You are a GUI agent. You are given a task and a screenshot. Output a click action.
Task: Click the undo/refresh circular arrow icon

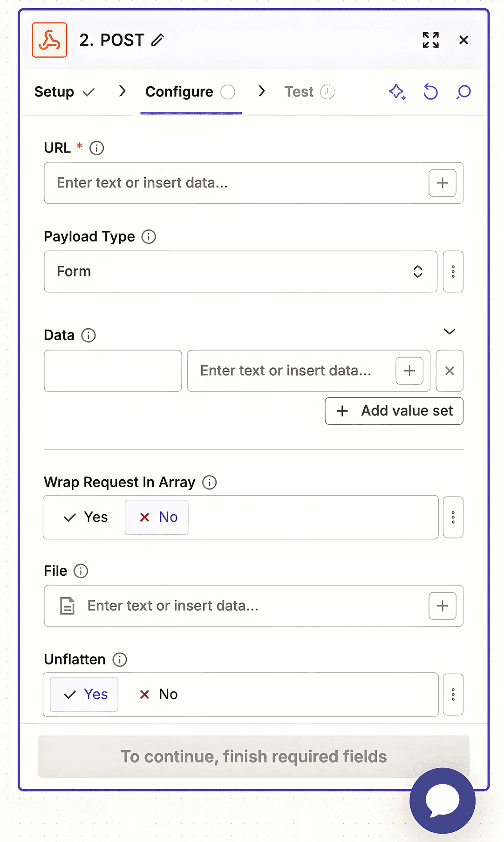coord(430,92)
